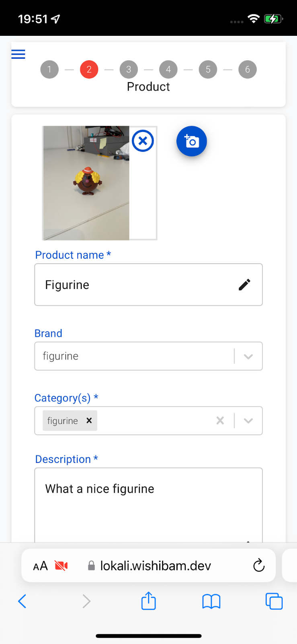Screen dimensions: 297x644
Task: Expand the Brand dropdown
Action: tap(248, 356)
